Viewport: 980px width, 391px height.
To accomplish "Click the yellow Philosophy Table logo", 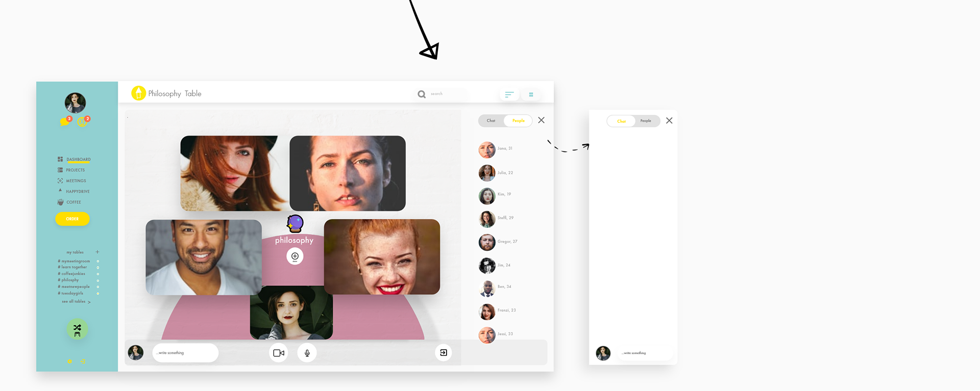I will click(138, 93).
